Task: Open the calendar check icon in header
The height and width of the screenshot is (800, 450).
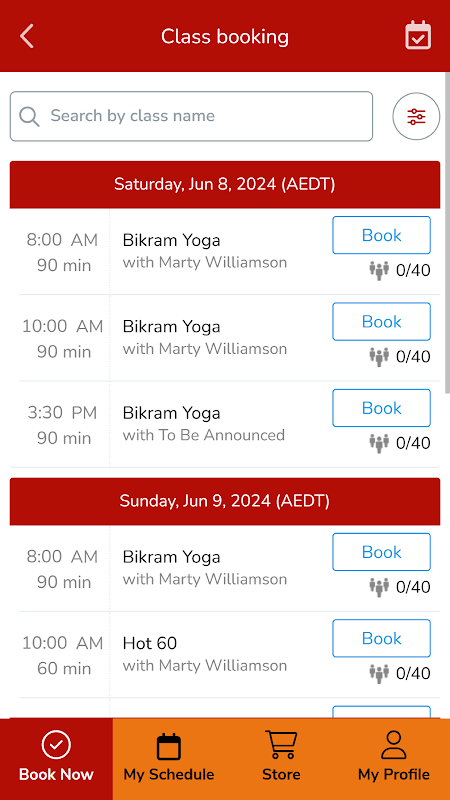Action: coord(418,36)
